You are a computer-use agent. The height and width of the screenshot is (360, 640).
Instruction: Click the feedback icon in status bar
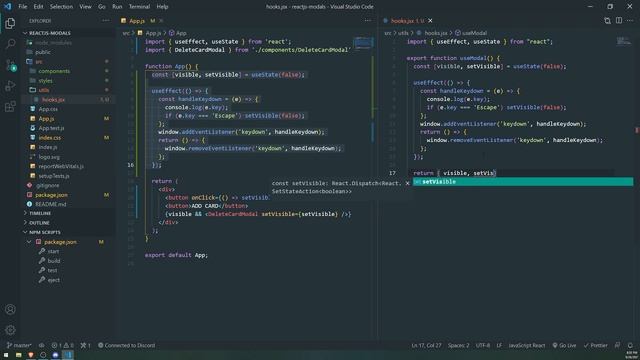pos(618,345)
